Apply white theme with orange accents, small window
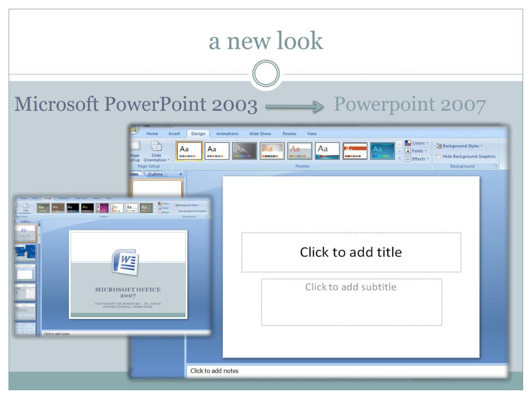Viewport: 532px width, 399px height. (x=117, y=208)
